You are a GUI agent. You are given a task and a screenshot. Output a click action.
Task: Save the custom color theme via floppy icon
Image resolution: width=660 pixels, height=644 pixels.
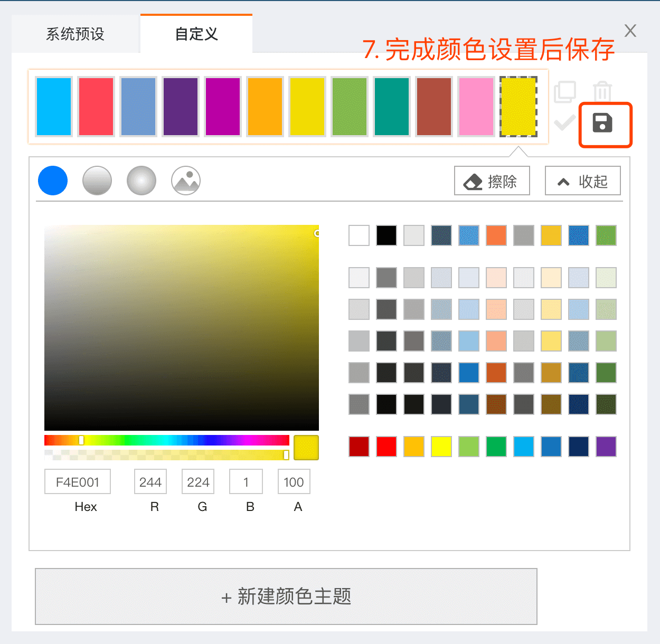pos(602,124)
